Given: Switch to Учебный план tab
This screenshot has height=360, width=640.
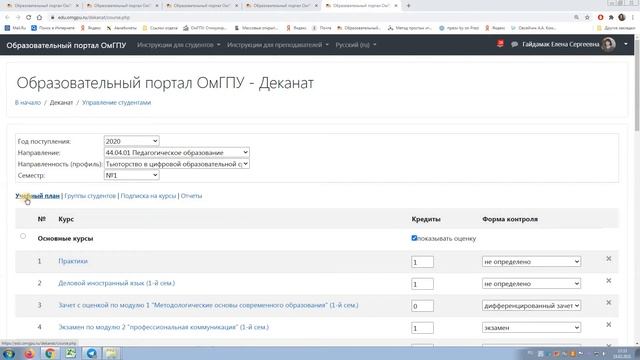Looking at the screenshot, I should click(x=38, y=196).
